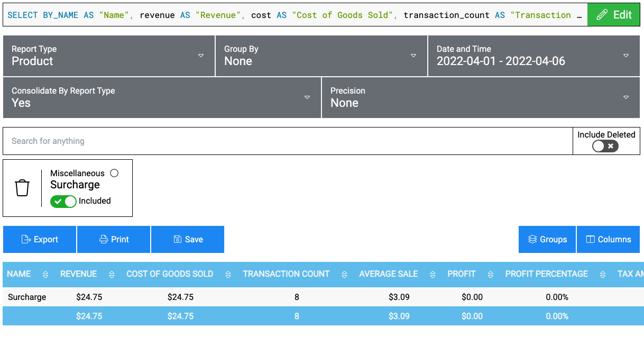Click the AVERAGE SALE header text
Viewport: 644px width, 355px height.
pos(389,274)
